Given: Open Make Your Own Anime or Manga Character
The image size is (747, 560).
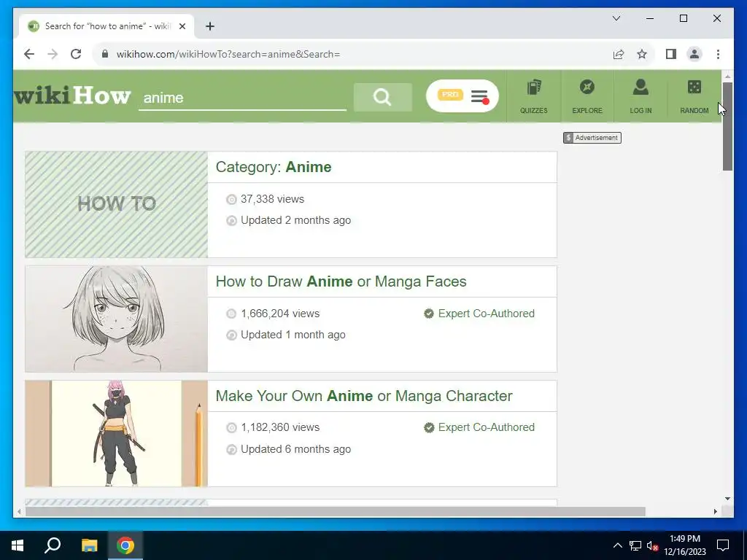Looking at the screenshot, I should (x=364, y=396).
